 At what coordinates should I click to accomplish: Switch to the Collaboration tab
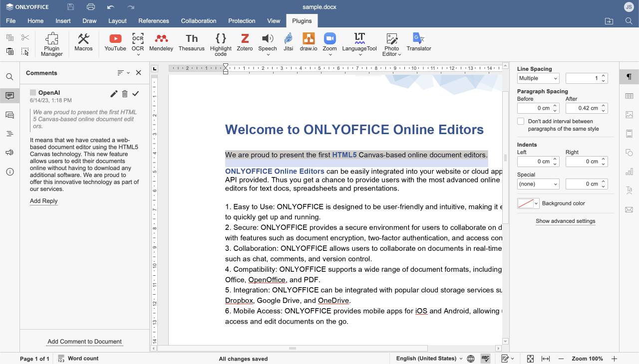point(199,21)
